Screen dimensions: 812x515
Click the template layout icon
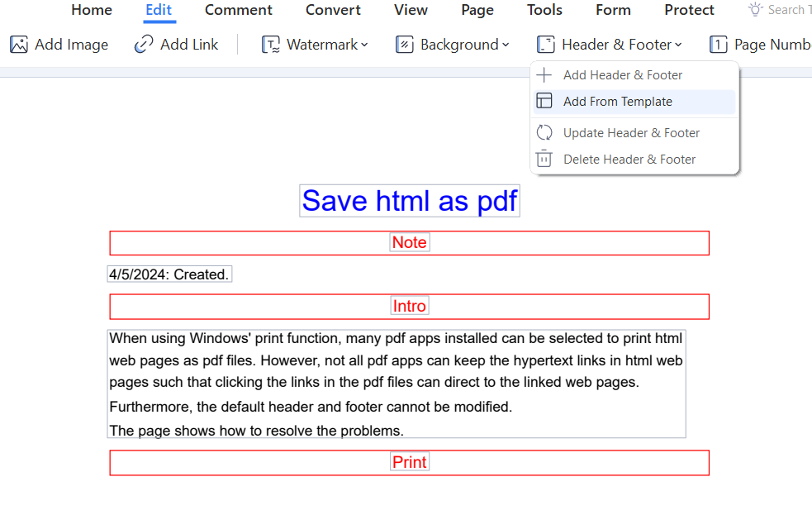(x=544, y=101)
